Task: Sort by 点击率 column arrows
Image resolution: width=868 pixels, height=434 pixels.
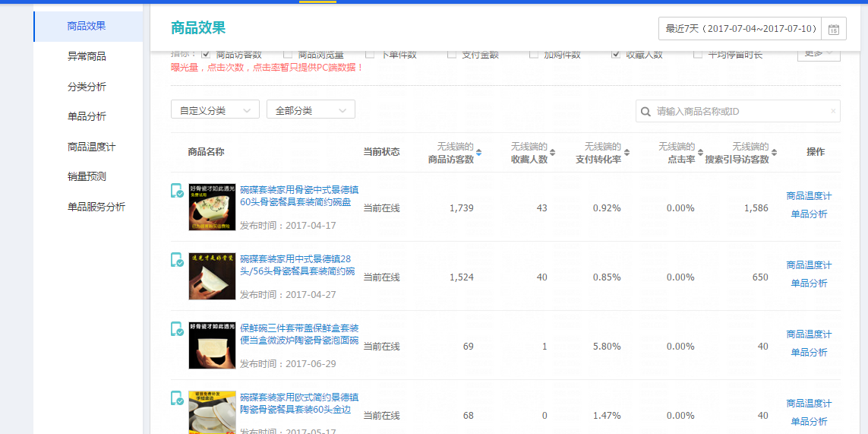Action: pos(700,153)
